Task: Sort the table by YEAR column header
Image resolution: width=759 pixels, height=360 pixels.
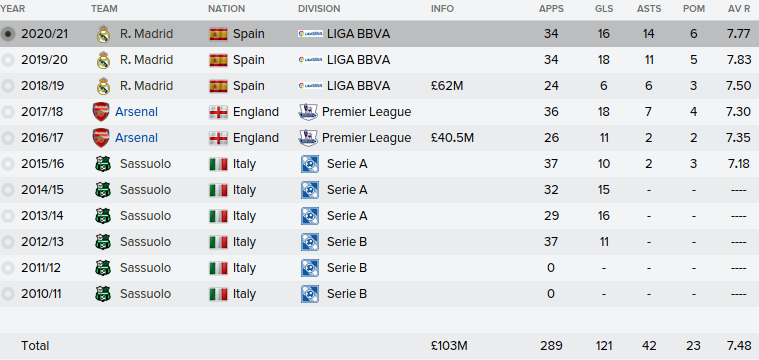Action: coord(13,9)
